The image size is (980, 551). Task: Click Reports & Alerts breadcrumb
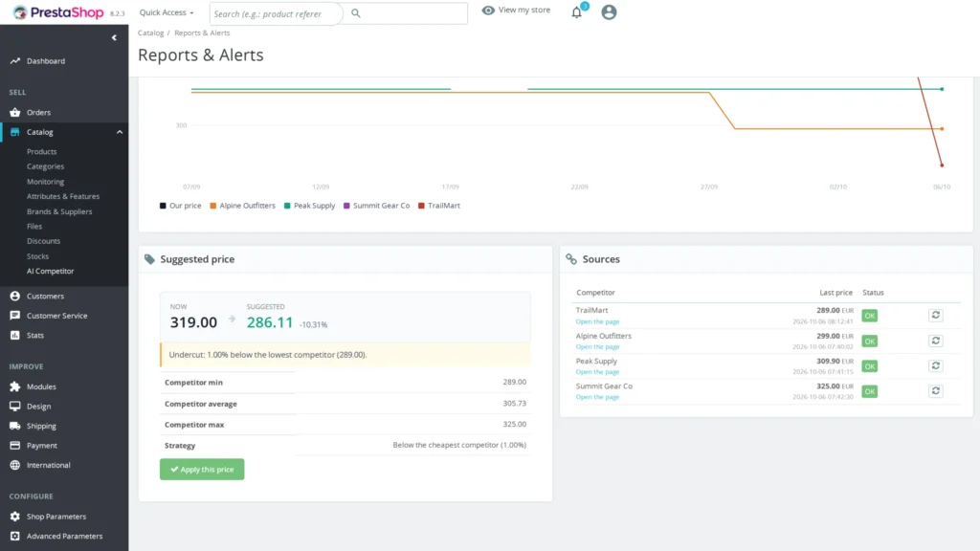[202, 33]
